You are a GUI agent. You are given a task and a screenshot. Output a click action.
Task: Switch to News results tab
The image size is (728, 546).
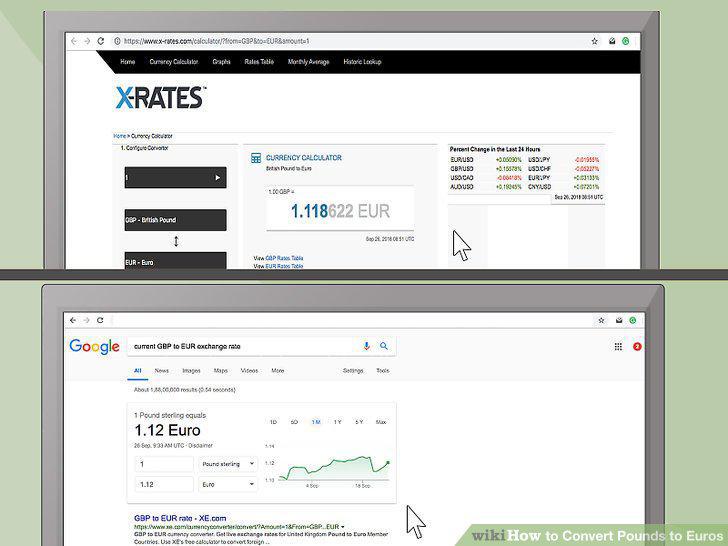coord(162,370)
